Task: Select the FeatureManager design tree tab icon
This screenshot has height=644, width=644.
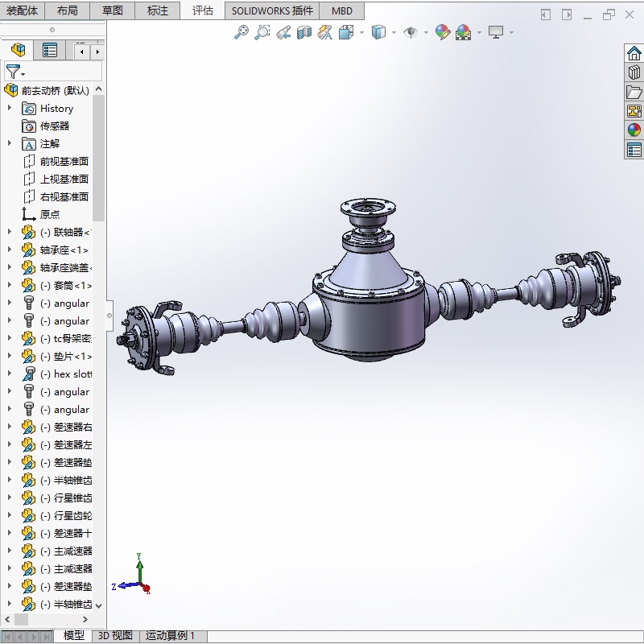Action: pos(18,50)
